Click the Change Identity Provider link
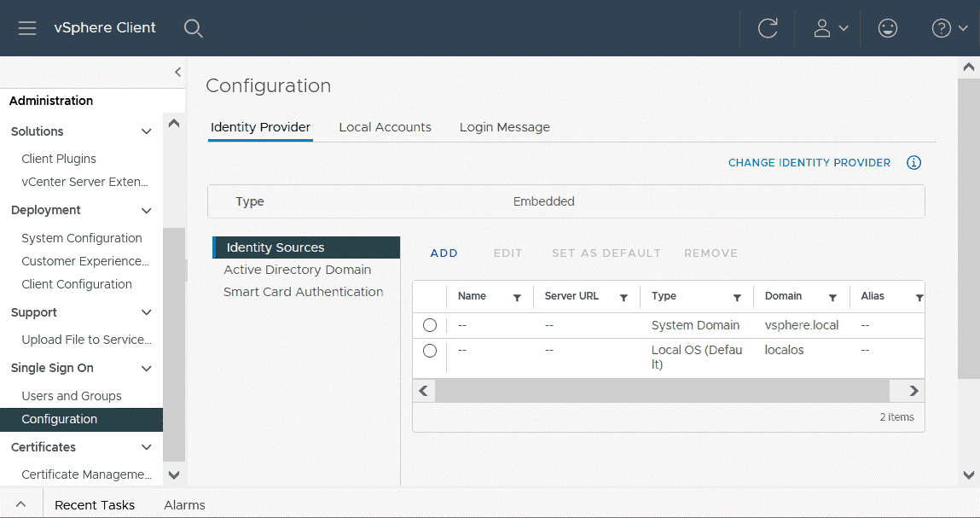This screenshot has height=518, width=980. click(809, 163)
